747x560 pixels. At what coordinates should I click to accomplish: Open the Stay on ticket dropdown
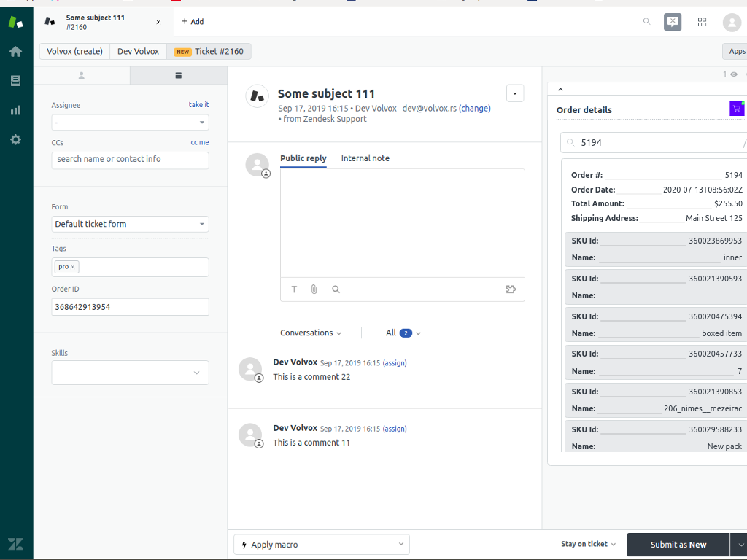[589, 544]
